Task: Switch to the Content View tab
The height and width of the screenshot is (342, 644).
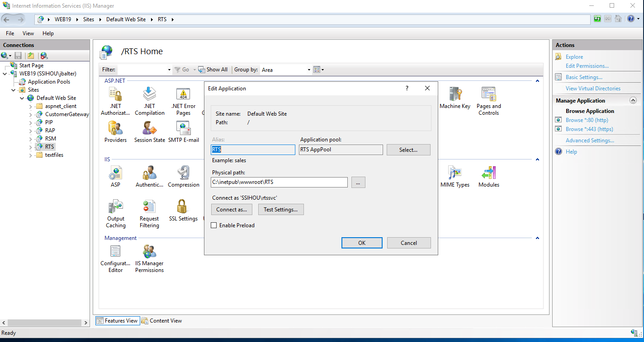Action: coord(161,321)
